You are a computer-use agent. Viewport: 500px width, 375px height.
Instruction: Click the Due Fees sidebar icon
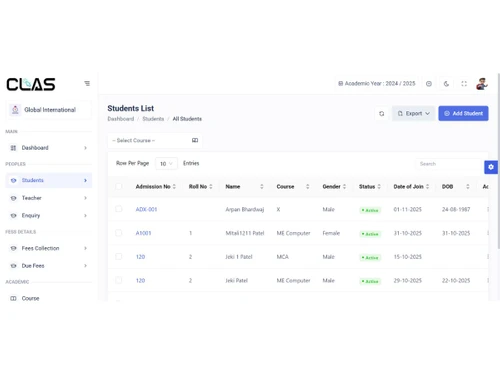point(13,266)
